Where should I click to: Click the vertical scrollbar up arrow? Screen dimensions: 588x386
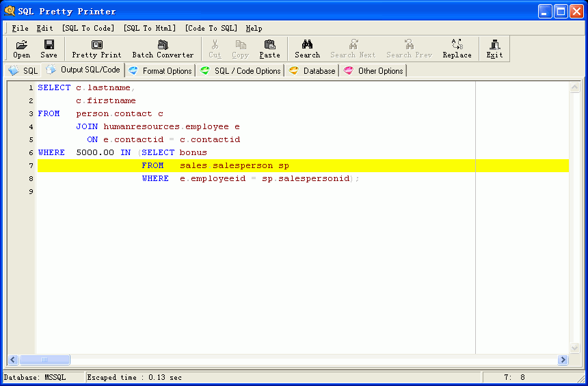pyautogui.click(x=574, y=87)
